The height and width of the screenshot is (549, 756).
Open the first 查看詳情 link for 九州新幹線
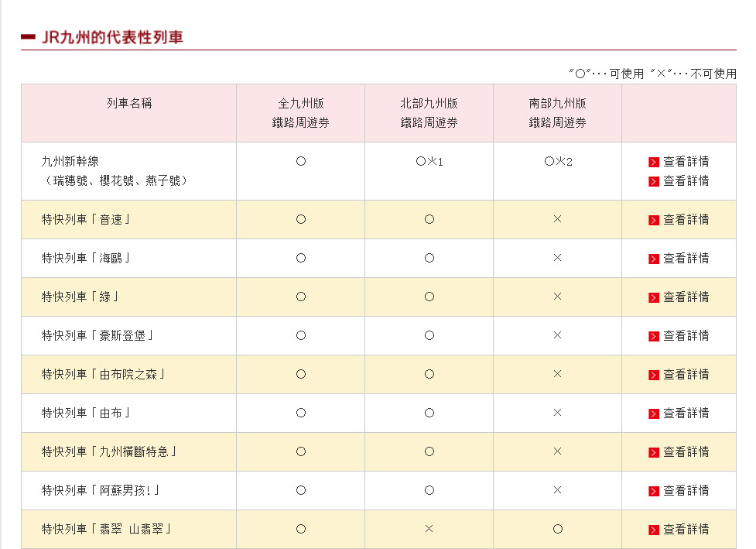(x=686, y=162)
